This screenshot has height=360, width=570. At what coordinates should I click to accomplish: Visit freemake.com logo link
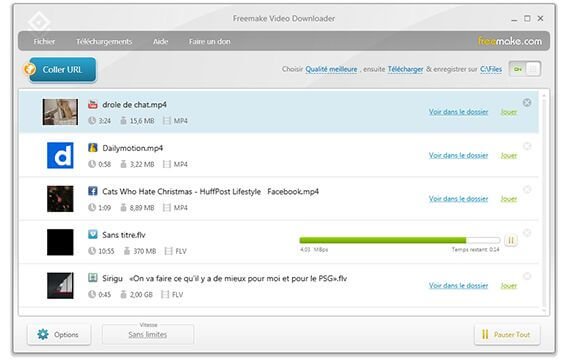click(x=510, y=41)
